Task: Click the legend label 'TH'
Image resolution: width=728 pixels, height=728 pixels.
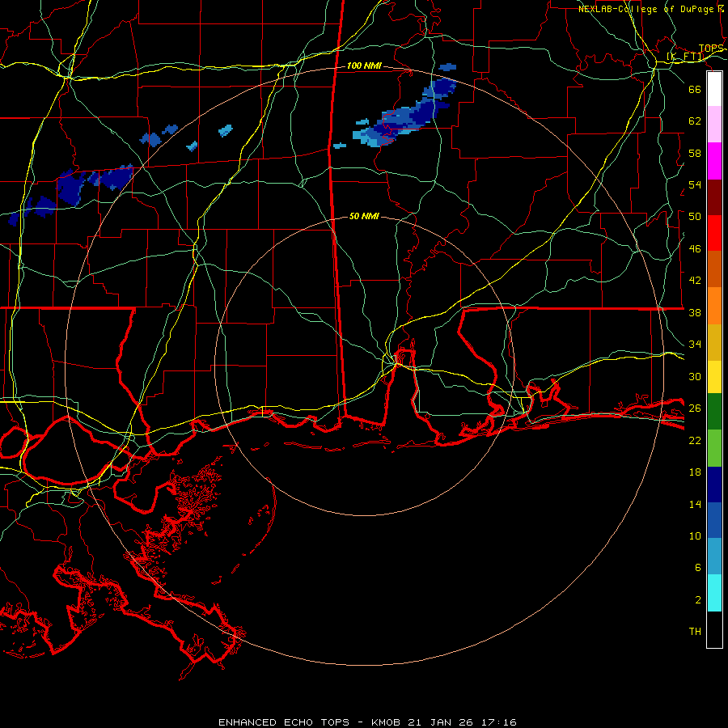Action: (695, 632)
